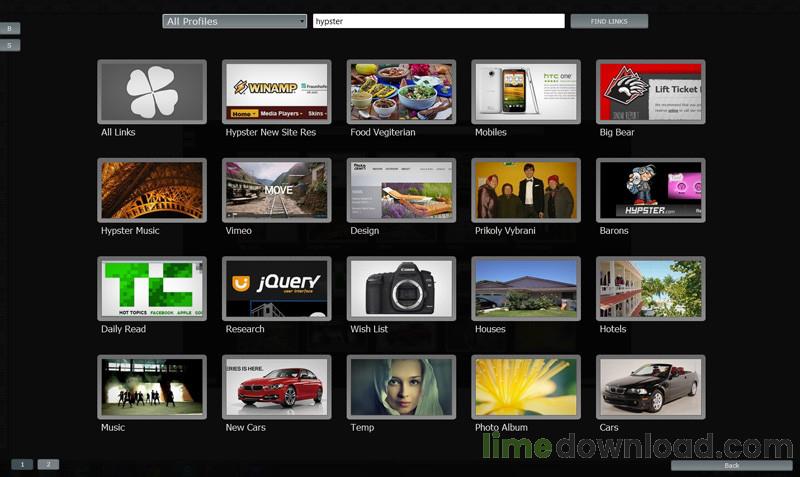Open the Wish List camera tile
This screenshot has width=800, height=477.
pyautogui.click(x=400, y=289)
